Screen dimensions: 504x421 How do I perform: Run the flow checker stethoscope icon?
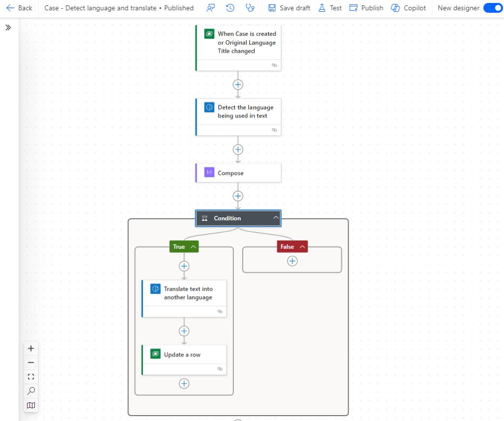click(x=251, y=8)
